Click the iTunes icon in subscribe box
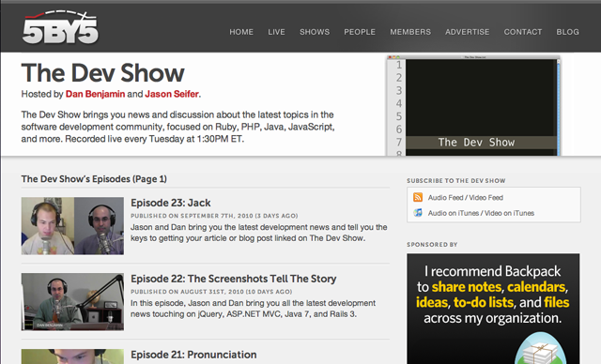This screenshot has width=601, height=364. pos(418,213)
